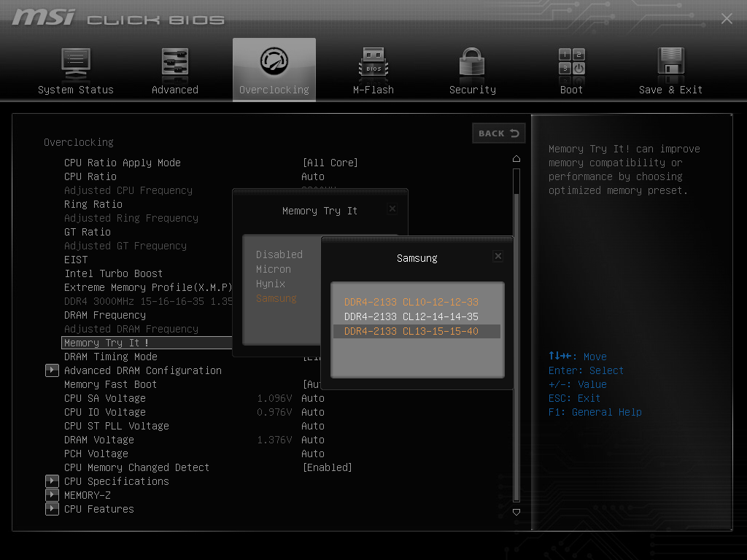Select the CPU SA Voltage label
The height and width of the screenshot is (560, 747).
(x=105, y=397)
